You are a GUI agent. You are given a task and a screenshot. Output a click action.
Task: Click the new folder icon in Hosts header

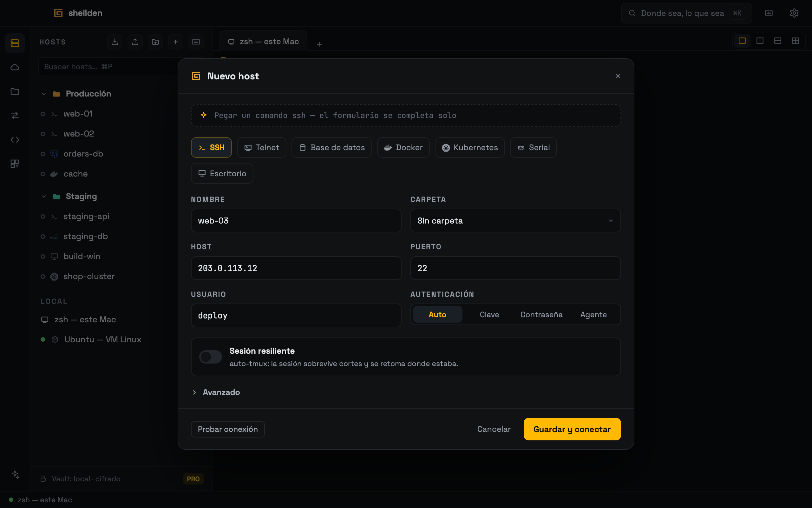point(155,42)
